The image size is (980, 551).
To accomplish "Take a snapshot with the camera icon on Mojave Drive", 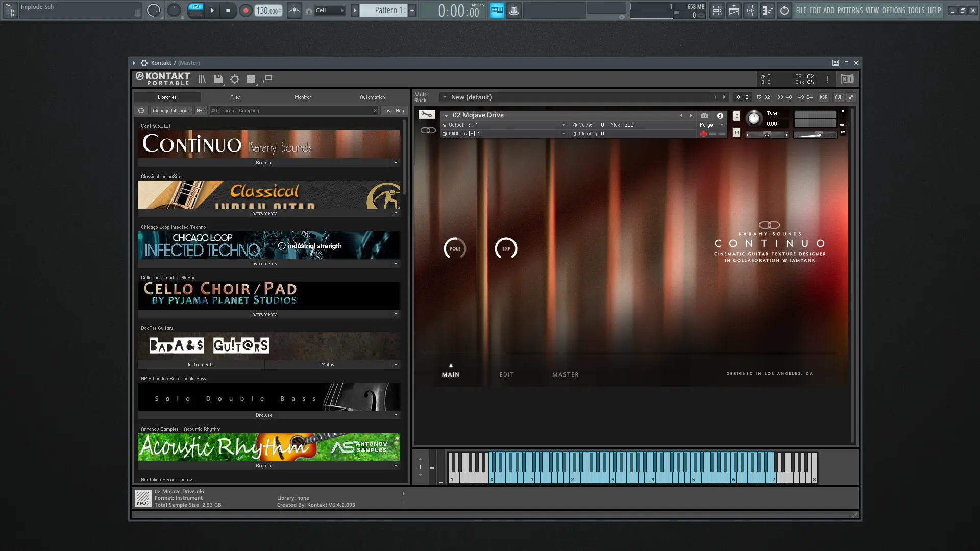I will 704,115.
